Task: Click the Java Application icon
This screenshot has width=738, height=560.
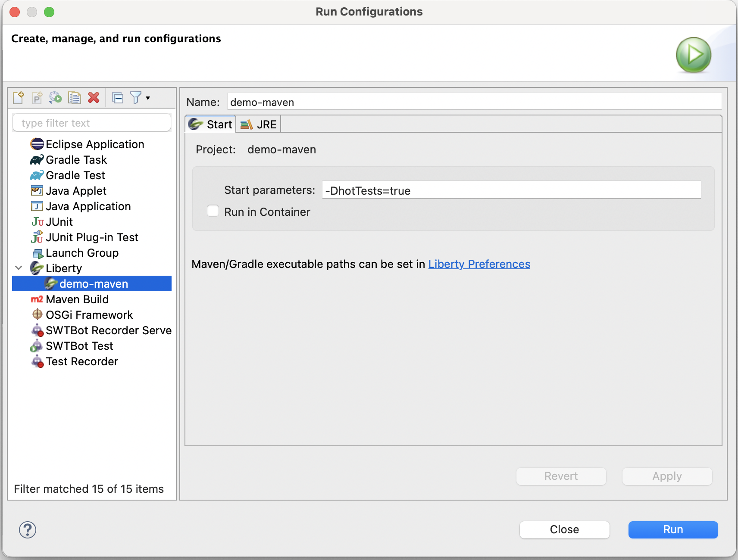Action: click(x=37, y=206)
